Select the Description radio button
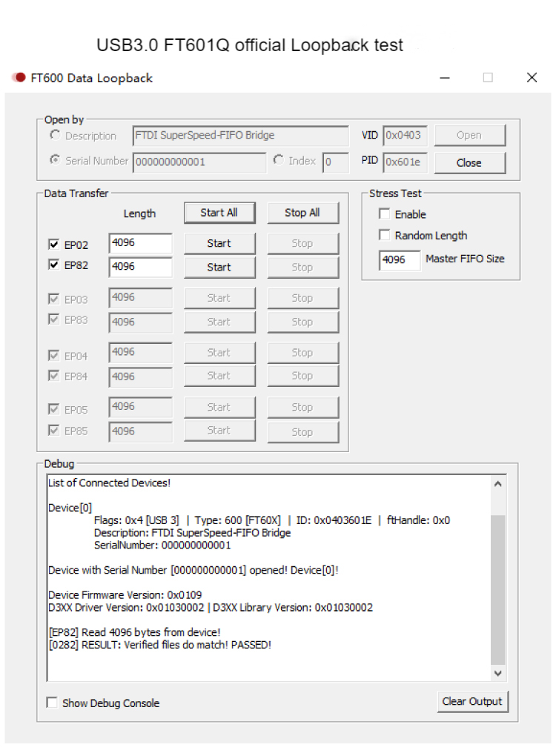The image size is (556, 756). coord(55,135)
